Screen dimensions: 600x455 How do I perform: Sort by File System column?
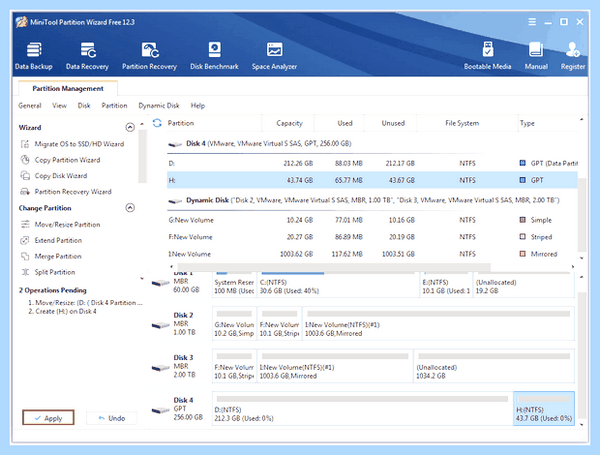coord(462,123)
